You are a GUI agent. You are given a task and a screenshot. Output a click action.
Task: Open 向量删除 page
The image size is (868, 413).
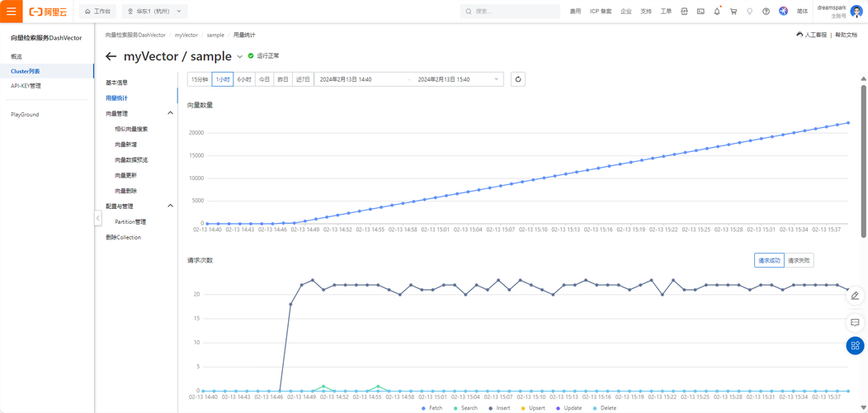125,191
